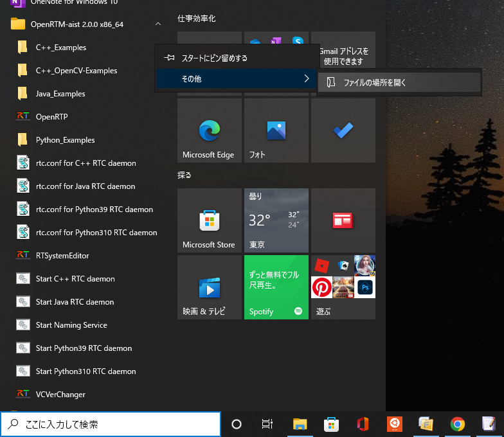
Task: Open the Ubuntu app on the taskbar
Action: pos(395,424)
